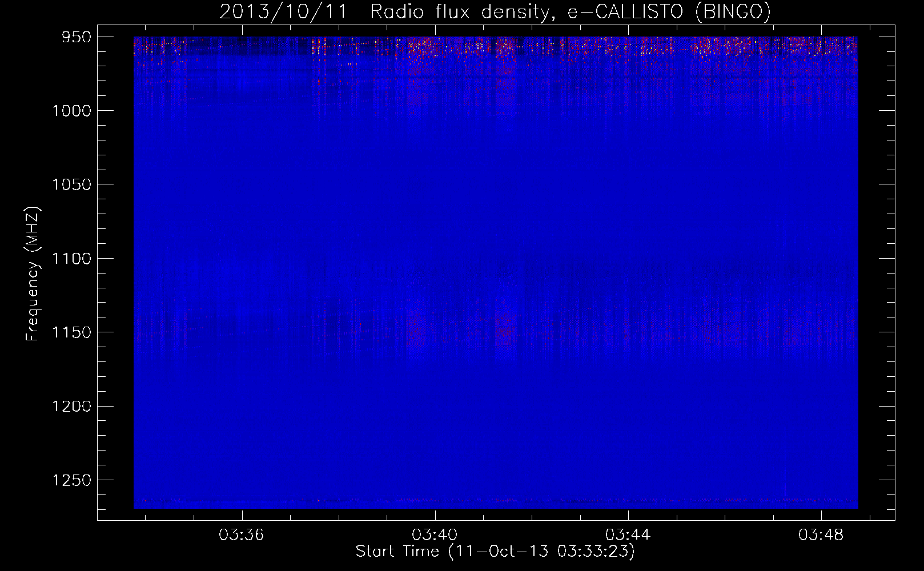The height and width of the screenshot is (571, 924).
Task: Select the 1200 frequency axis label
Action: pos(72,407)
